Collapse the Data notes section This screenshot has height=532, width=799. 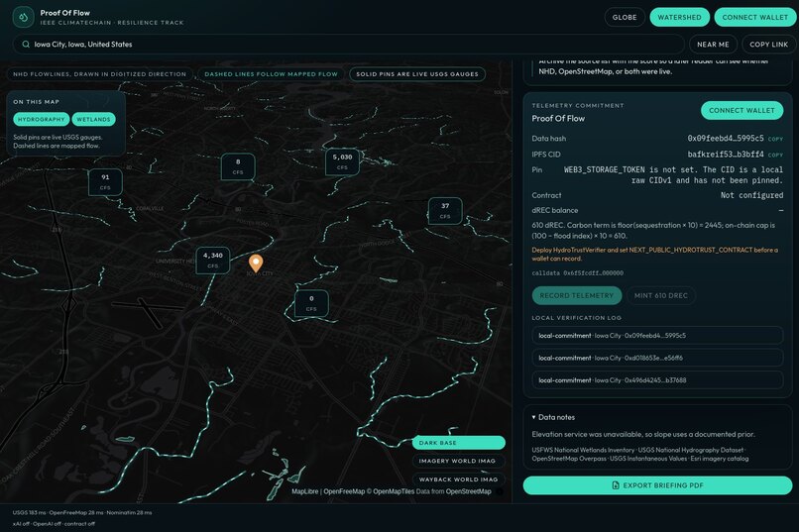pyautogui.click(x=553, y=417)
